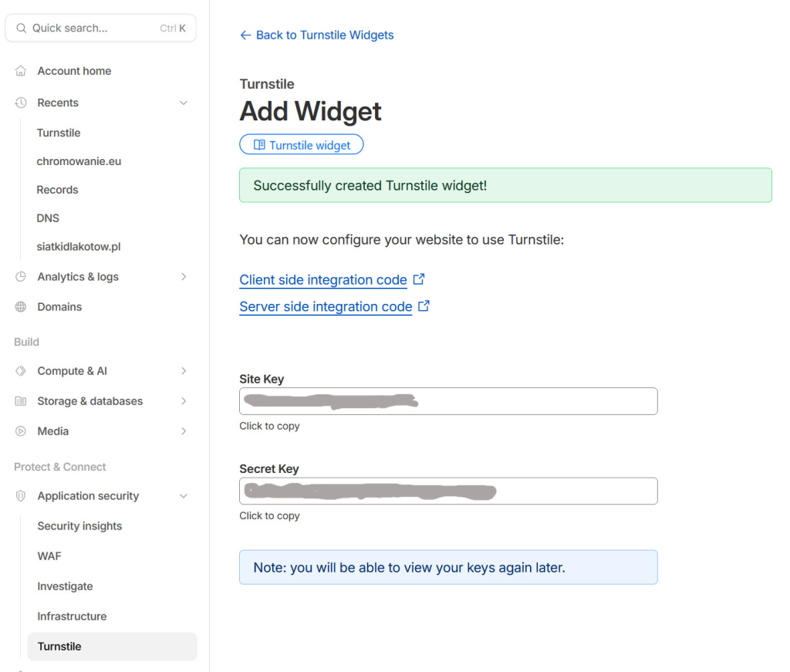
Task: Click the Application security shield icon
Action: [x=21, y=496]
